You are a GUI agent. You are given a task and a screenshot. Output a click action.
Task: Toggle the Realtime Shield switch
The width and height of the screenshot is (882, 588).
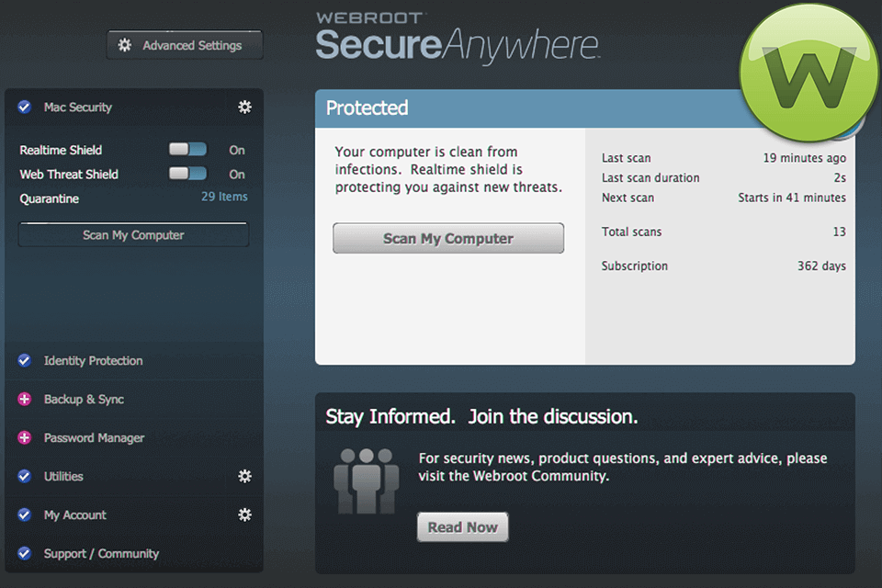(187, 149)
